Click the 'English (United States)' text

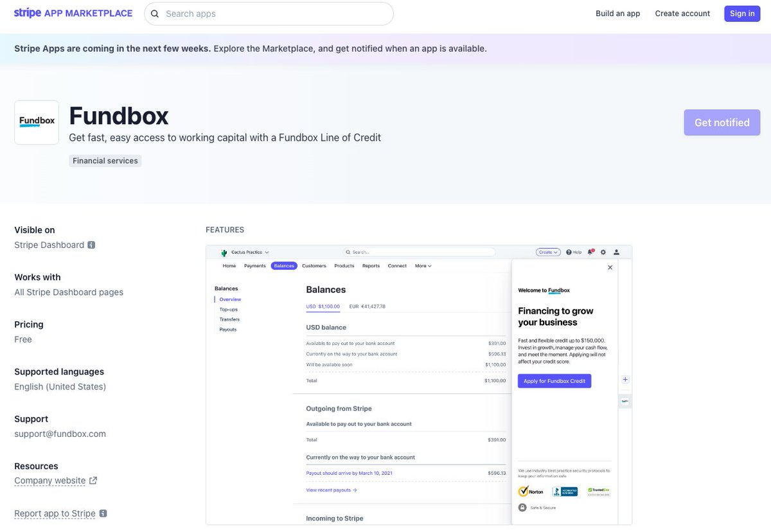point(60,387)
